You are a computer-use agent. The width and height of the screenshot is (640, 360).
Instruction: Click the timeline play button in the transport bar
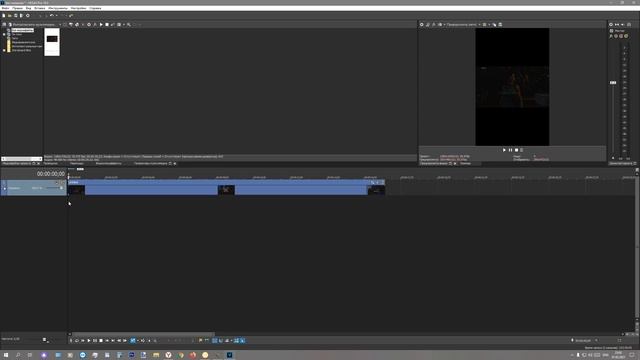89,340
